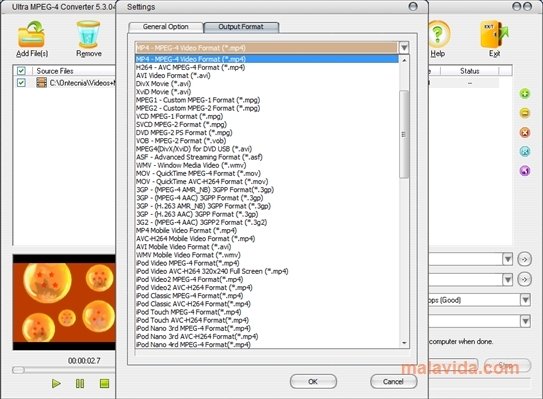Click the Exit door icon
543x399 pixels.
point(494,34)
